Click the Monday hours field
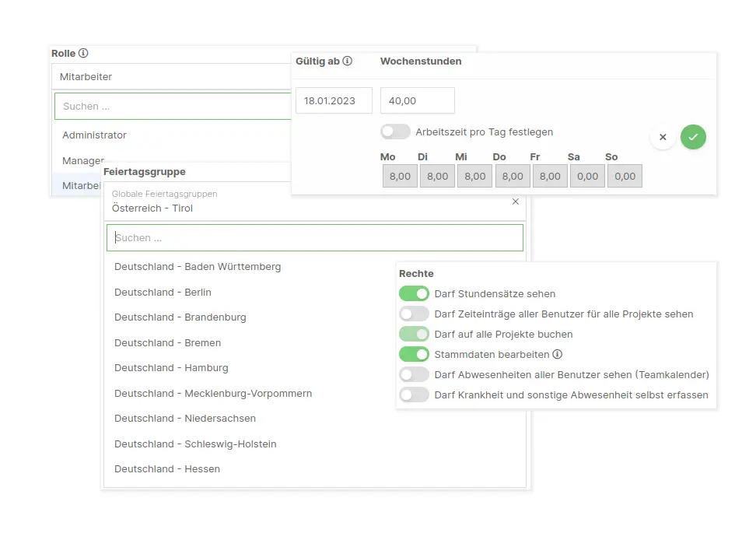Screen dimensions: 756x533 400,177
